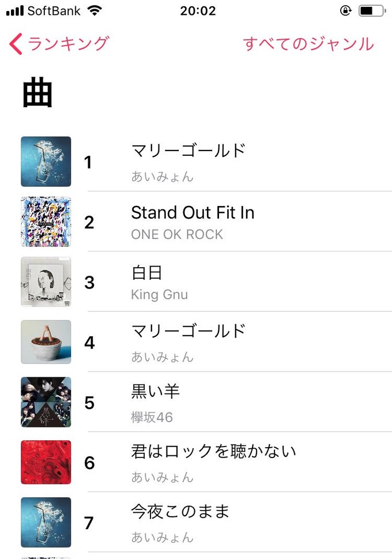Open red cover for 君はロックを聴かない
The height and width of the screenshot is (559, 392).
(46, 462)
